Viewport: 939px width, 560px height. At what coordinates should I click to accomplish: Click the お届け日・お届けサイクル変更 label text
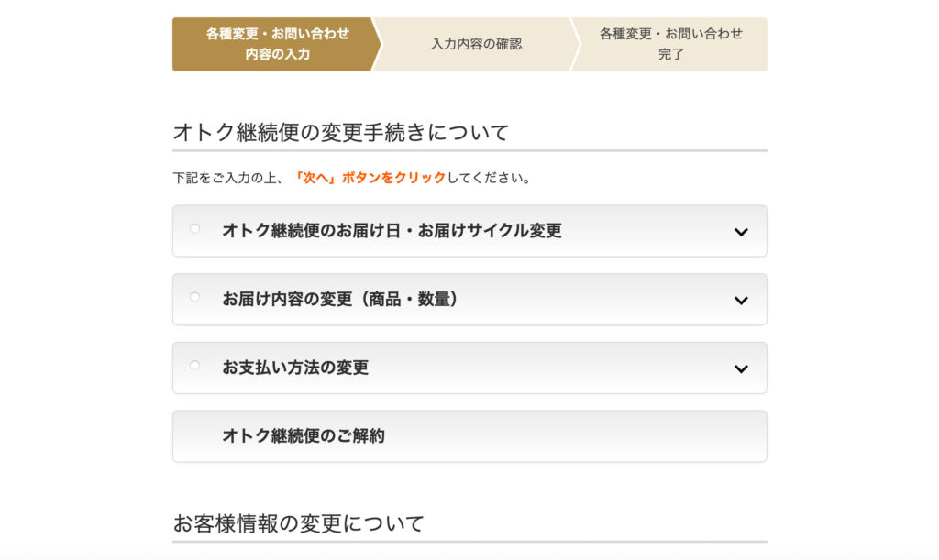(392, 231)
